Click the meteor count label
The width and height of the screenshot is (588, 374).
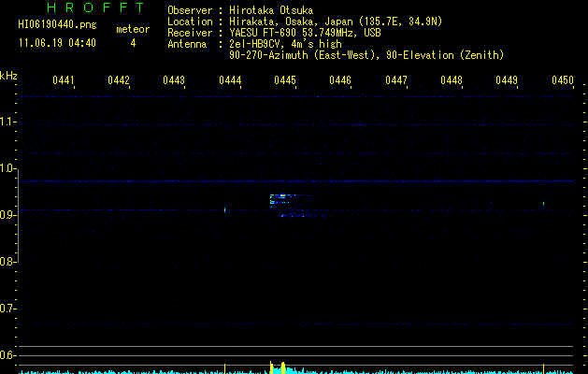(133, 29)
